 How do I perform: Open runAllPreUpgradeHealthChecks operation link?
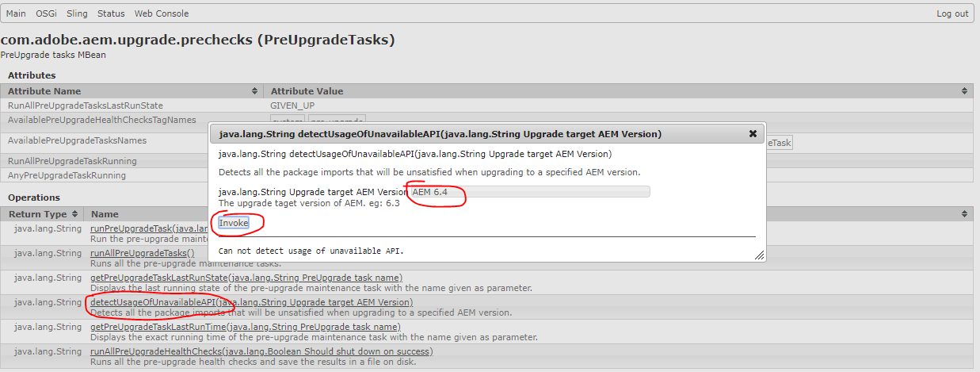point(261,351)
